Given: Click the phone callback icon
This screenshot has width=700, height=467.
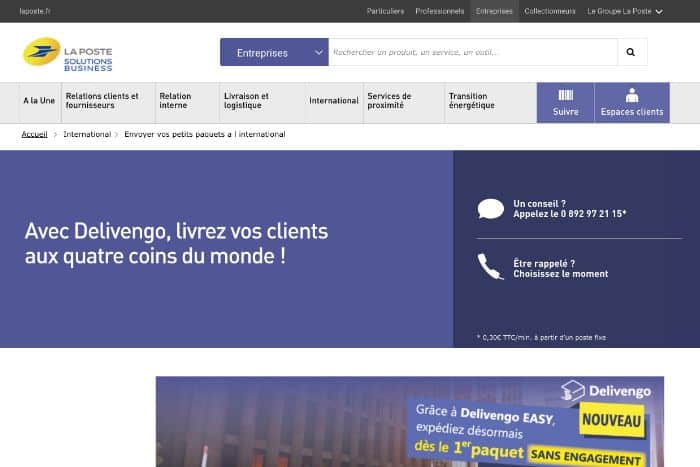Looking at the screenshot, I should click(490, 267).
